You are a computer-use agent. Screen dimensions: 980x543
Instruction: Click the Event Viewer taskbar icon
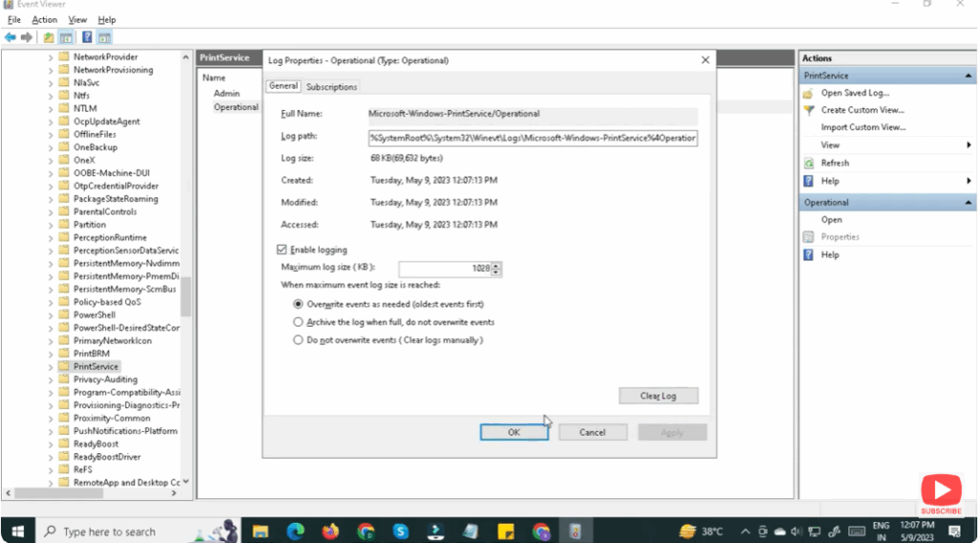point(575,532)
